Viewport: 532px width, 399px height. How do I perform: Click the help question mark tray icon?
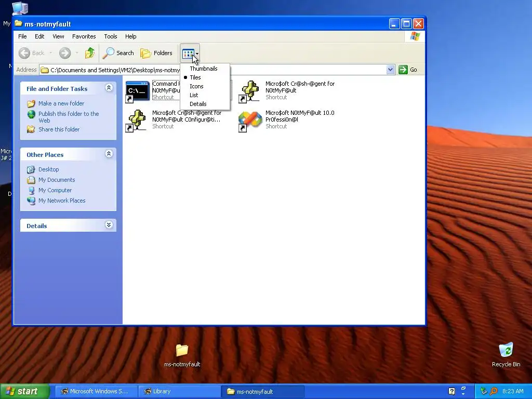451,391
